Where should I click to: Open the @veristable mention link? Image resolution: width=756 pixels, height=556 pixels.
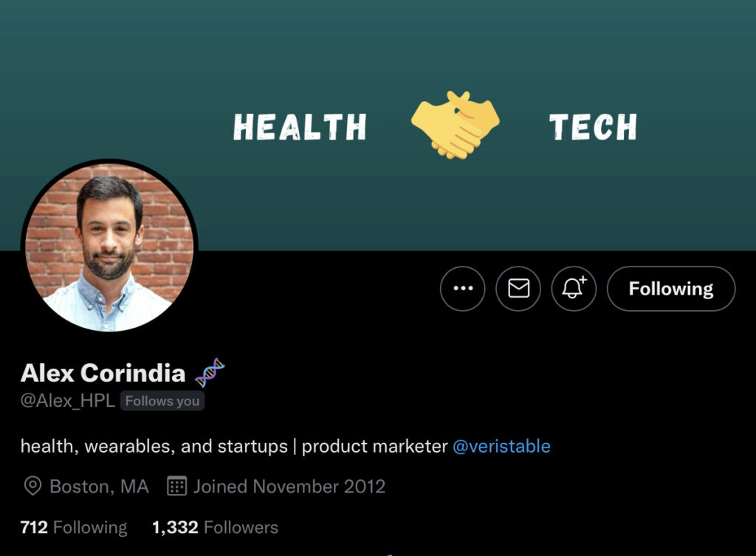tap(501, 446)
